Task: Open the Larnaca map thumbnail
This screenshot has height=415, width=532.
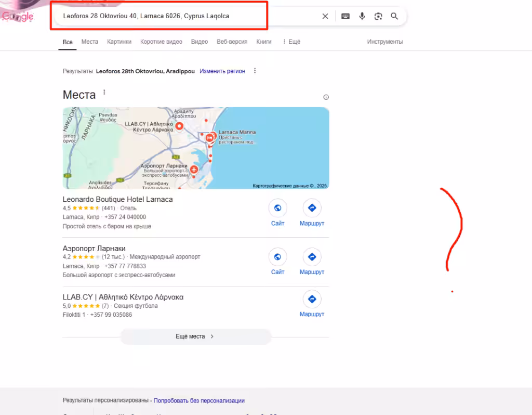Action: (x=196, y=148)
